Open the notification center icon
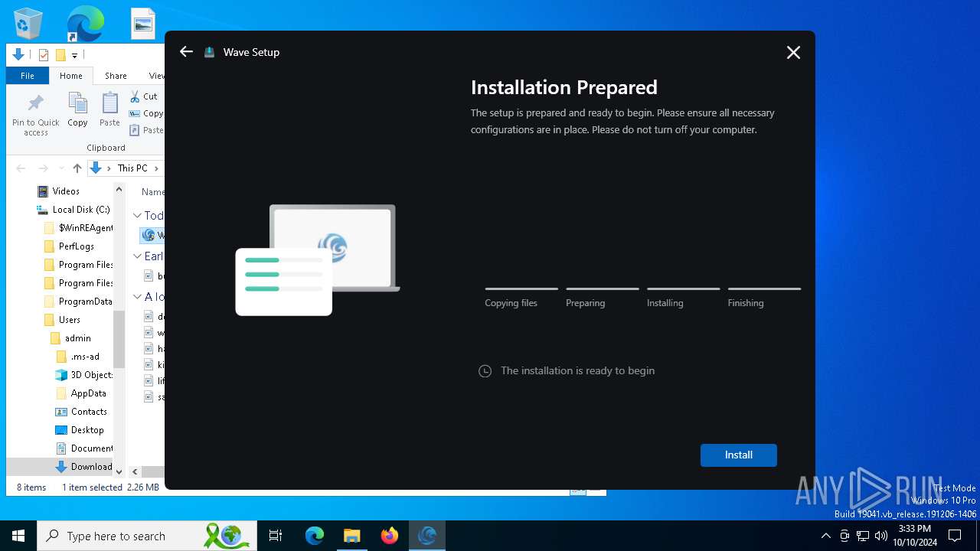This screenshot has width=980, height=551. 955,536
